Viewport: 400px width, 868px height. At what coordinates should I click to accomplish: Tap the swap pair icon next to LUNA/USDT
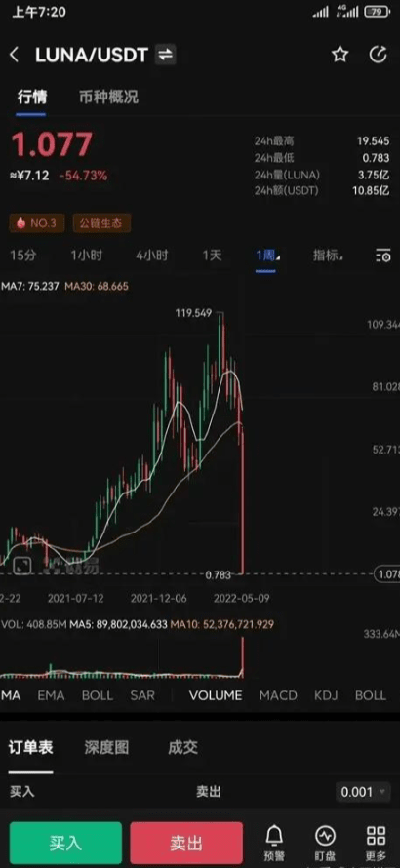coord(165,55)
